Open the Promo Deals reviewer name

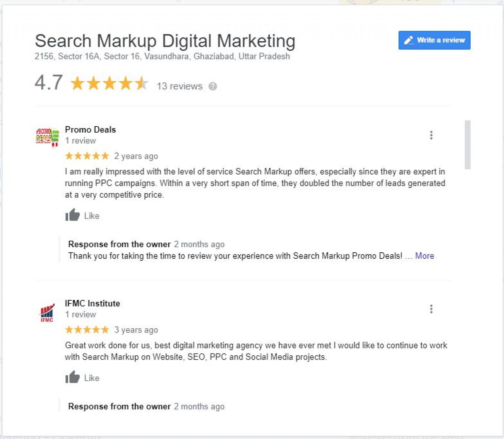[90, 130]
